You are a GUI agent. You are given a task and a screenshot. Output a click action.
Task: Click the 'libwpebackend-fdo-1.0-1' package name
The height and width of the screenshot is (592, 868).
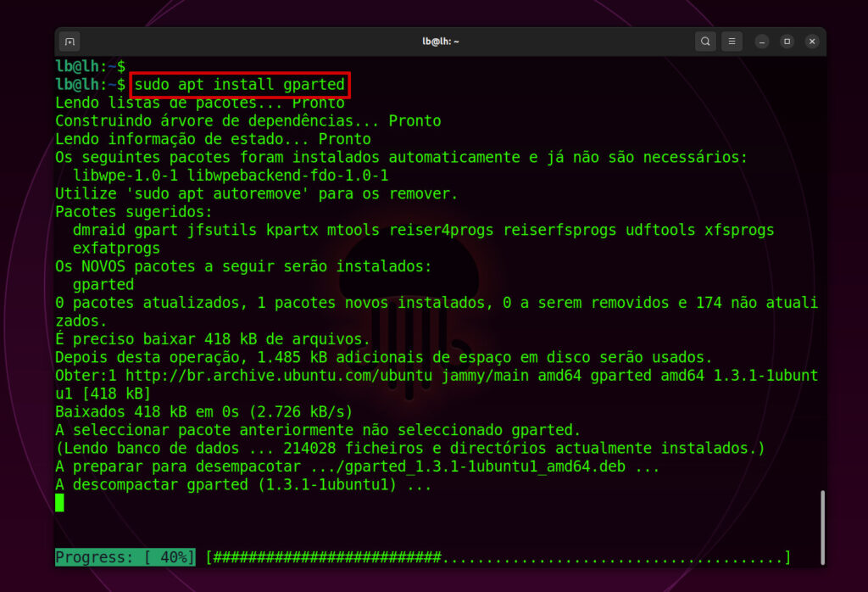[288, 176]
